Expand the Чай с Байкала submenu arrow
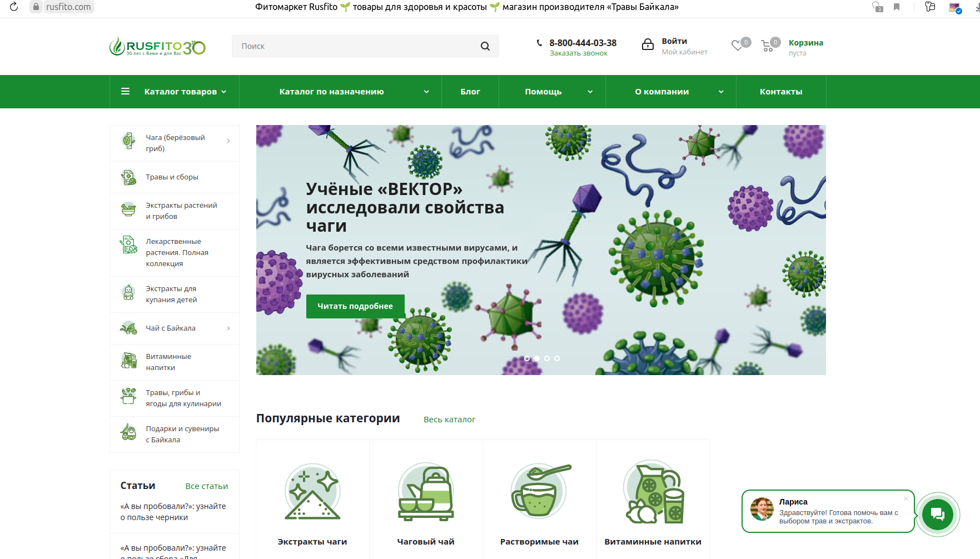980x559 pixels. (x=228, y=328)
